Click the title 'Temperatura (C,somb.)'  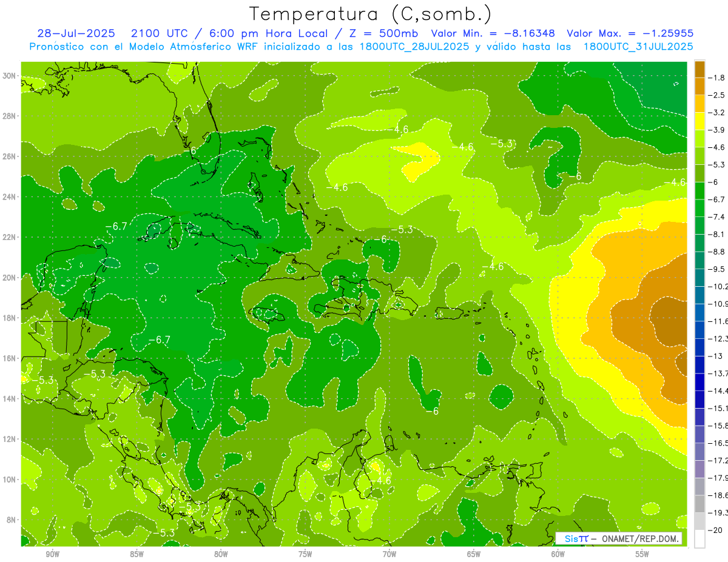pyautogui.click(x=370, y=14)
